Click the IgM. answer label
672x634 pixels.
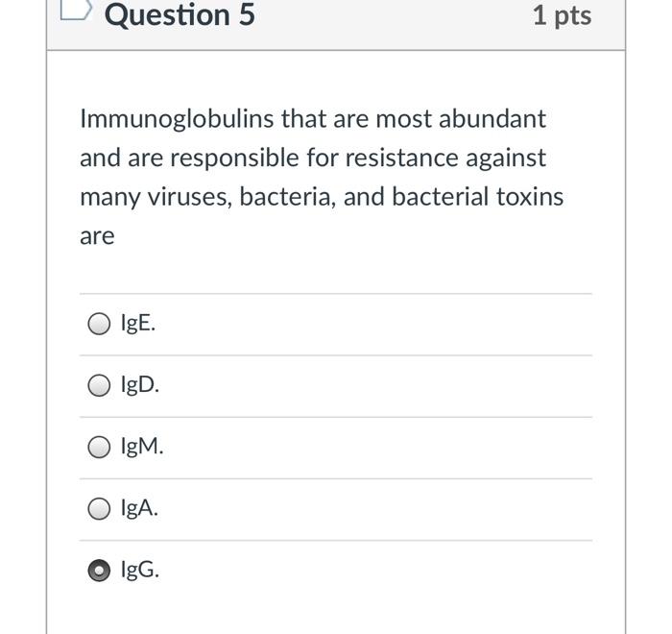[142, 447]
